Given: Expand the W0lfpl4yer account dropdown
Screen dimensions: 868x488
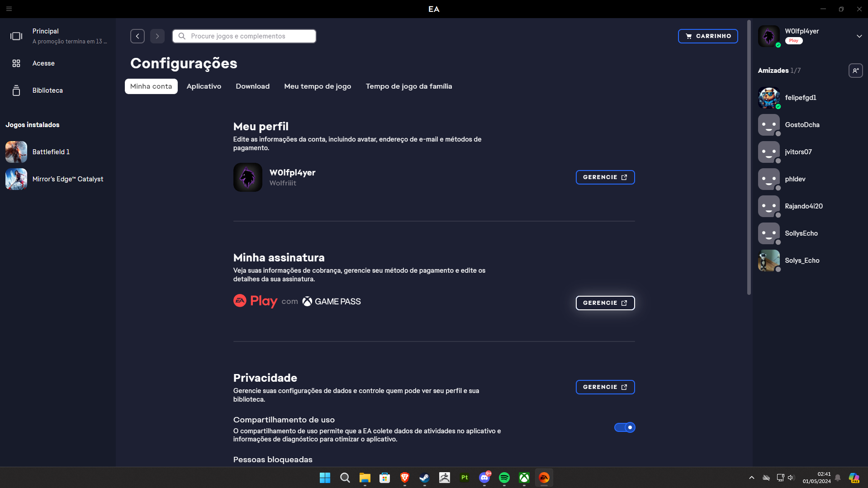Looking at the screenshot, I should pyautogui.click(x=859, y=36).
